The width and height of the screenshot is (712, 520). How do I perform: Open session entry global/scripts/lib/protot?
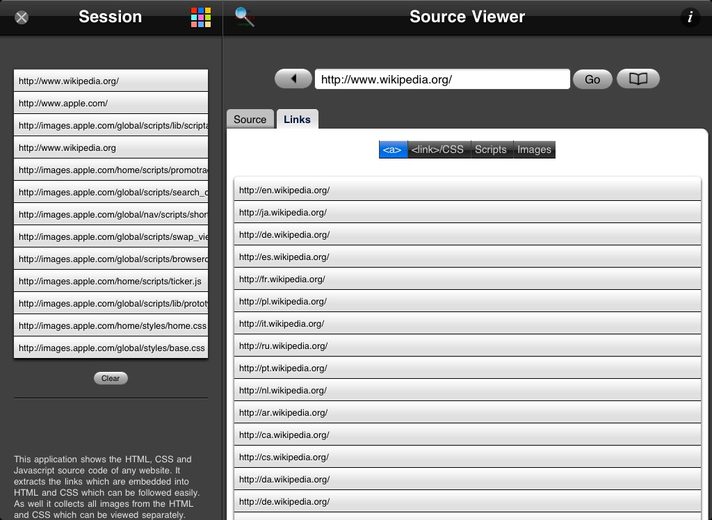111,303
